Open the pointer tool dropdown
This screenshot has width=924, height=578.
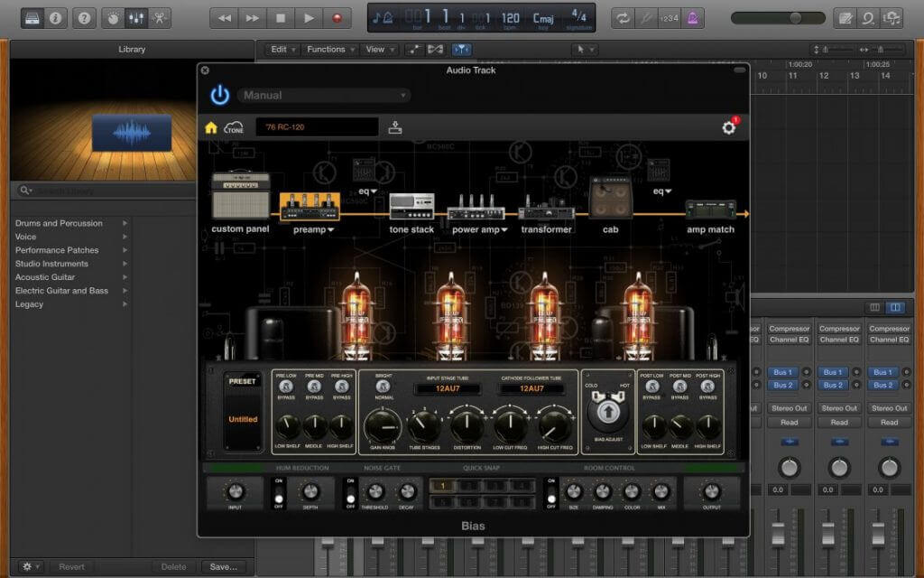[585, 50]
